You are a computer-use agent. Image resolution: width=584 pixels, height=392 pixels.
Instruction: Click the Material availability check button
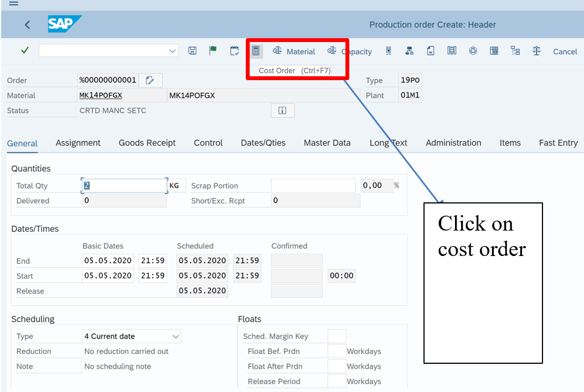pos(294,51)
